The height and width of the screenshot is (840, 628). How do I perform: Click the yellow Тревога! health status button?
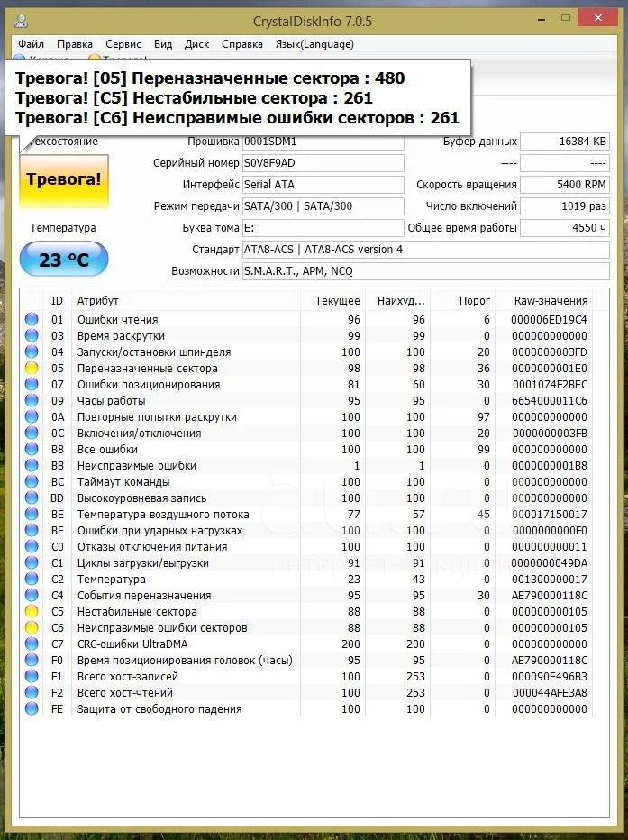pos(64,180)
